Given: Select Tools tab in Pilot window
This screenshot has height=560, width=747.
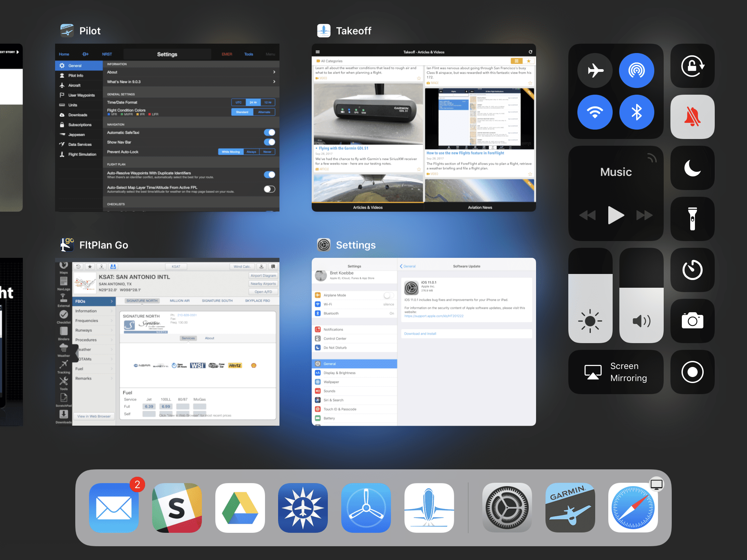Looking at the screenshot, I should click(x=249, y=54).
